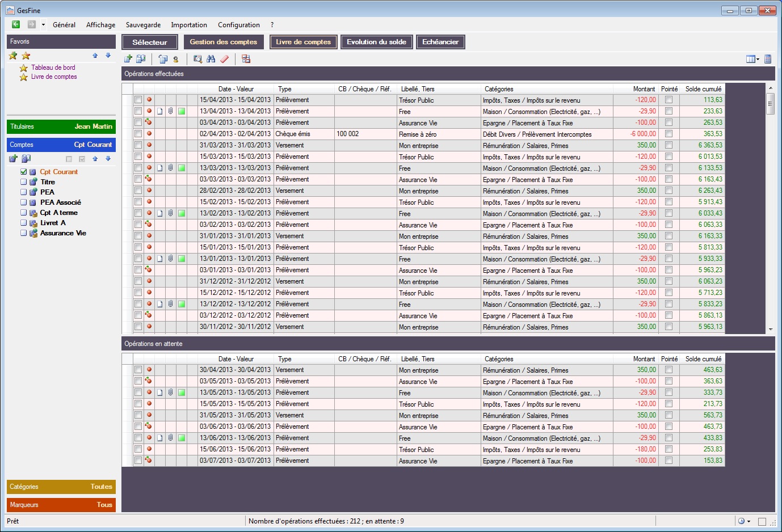Click the orange Catégories Toutes bar
This screenshot has height=532, width=782.
pyautogui.click(x=61, y=487)
